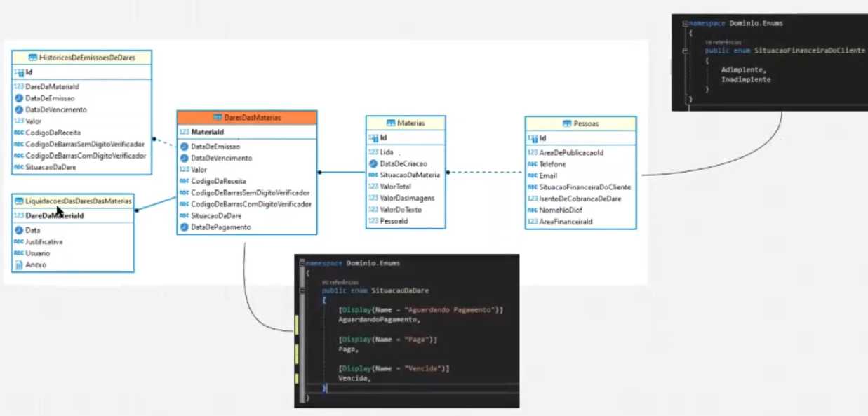Select the SituacaoDaMateria column in Materias
Screen dimensions: 868x416
tap(406, 175)
